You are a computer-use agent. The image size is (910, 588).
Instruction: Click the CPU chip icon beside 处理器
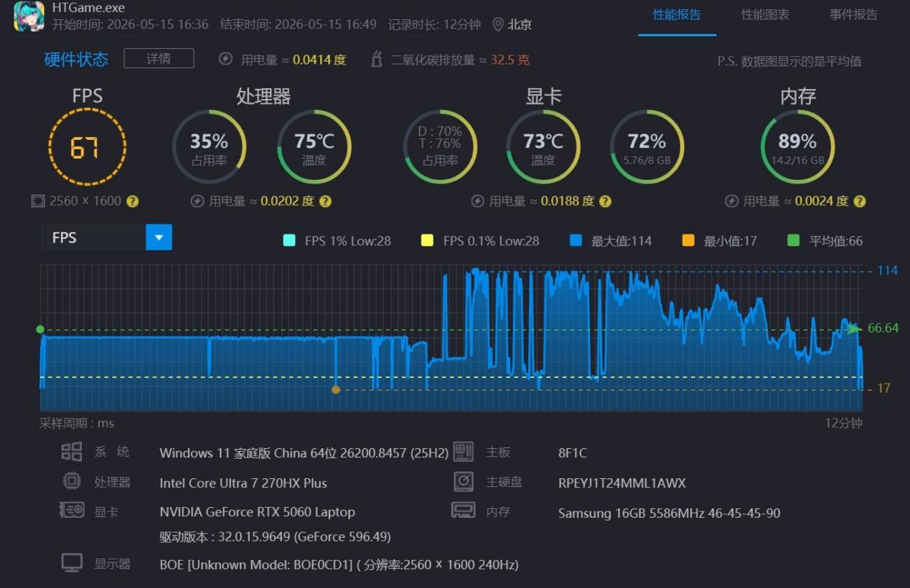coord(72,481)
